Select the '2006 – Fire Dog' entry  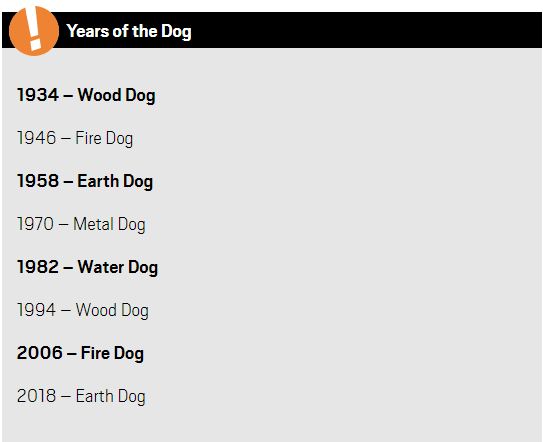(x=80, y=353)
